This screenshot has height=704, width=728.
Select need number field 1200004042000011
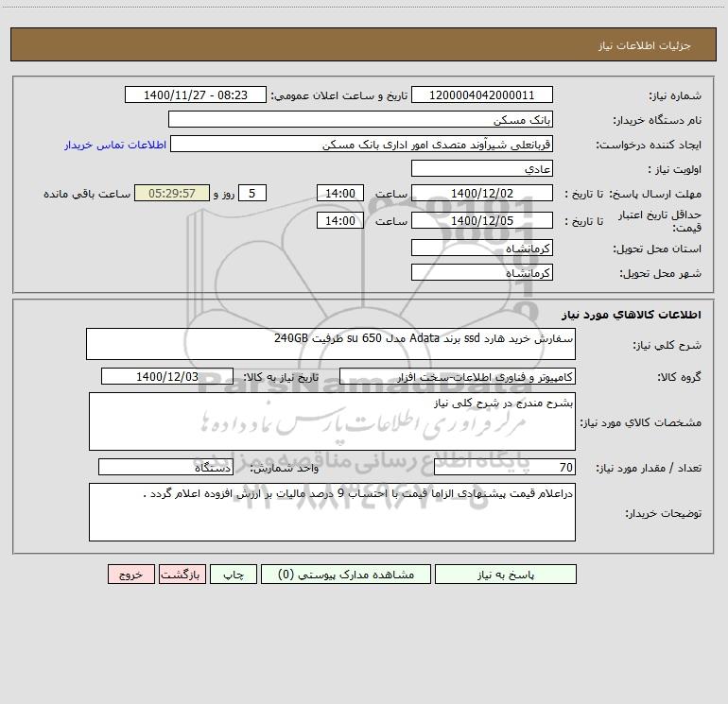[482, 94]
